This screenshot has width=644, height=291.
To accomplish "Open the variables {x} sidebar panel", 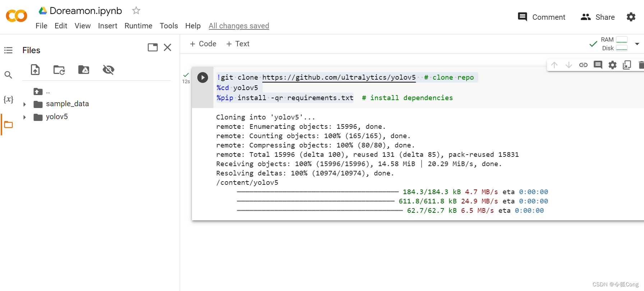I will click(x=8, y=99).
